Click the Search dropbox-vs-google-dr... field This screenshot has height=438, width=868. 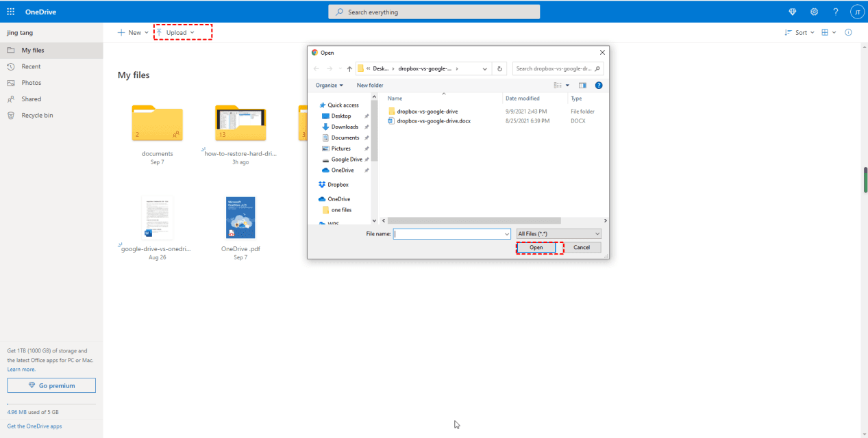click(558, 68)
